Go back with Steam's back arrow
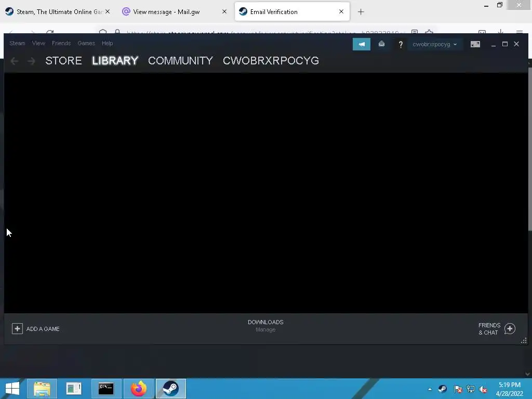 [x=14, y=61]
